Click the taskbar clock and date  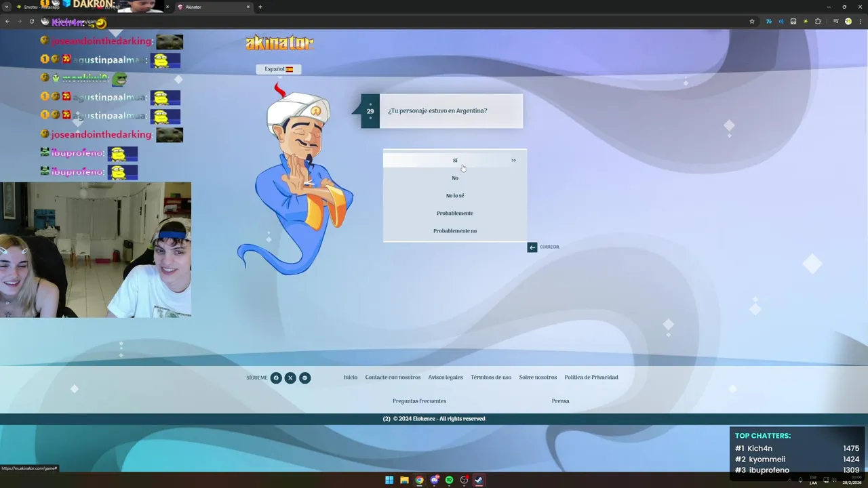coord(852,481)
